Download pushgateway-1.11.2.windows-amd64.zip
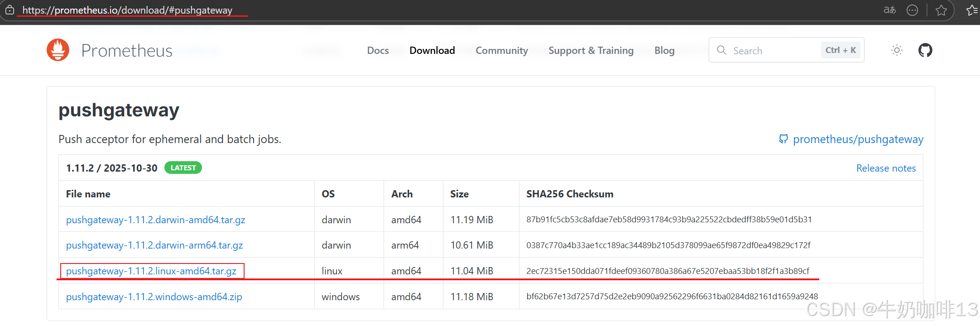 click(x=154, y=297)
